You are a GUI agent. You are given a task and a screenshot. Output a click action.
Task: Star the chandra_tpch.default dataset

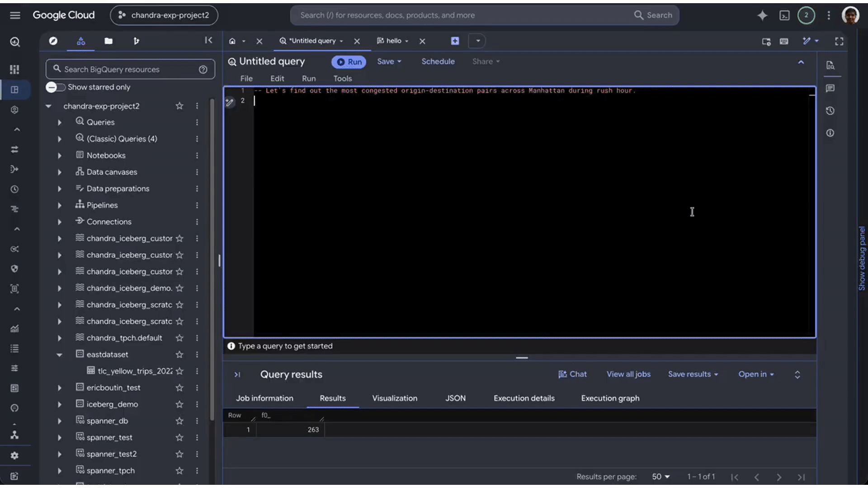[179, 338]
